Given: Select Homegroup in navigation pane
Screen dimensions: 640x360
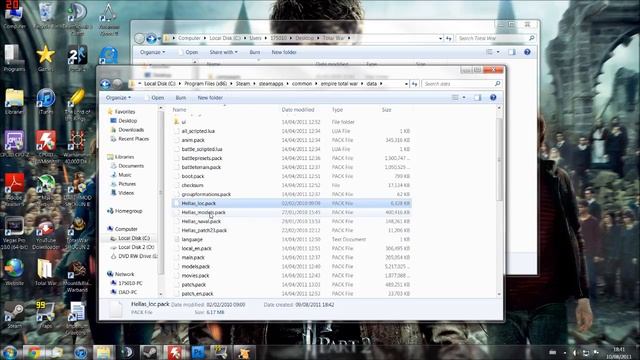Looking at the screenshot, I should coord(128,211).
